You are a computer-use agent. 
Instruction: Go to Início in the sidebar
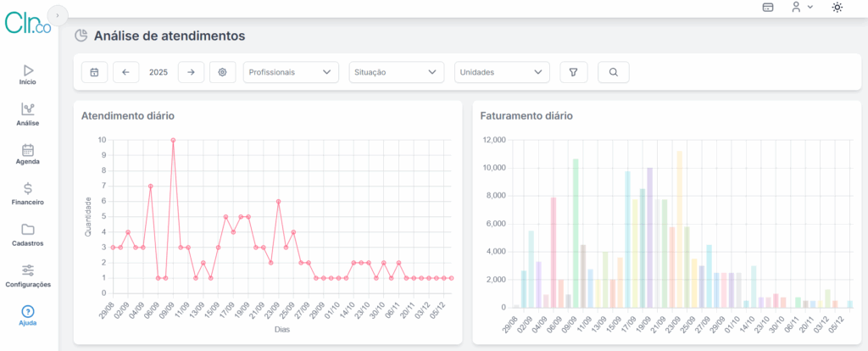point(28,75)
